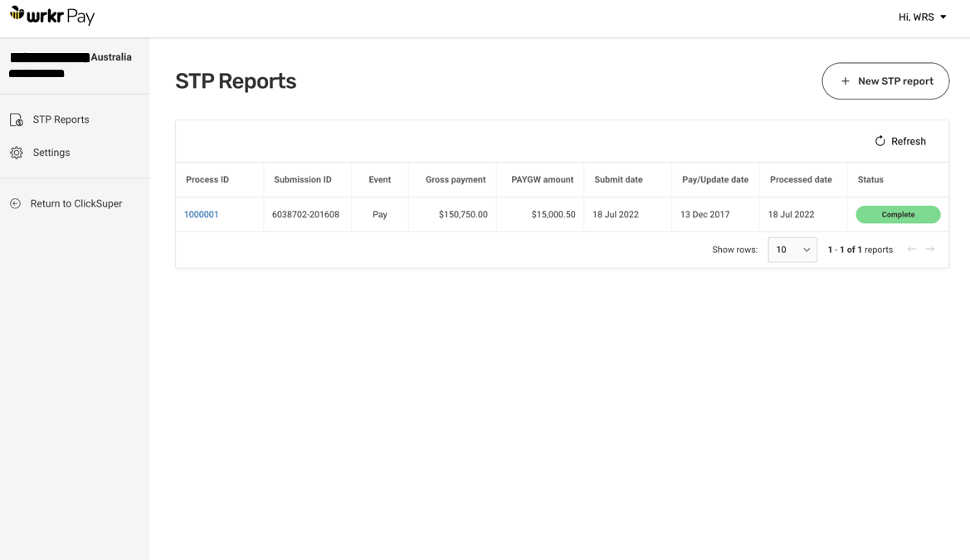Open report details via the 1000001 link

tap(201, 214)
